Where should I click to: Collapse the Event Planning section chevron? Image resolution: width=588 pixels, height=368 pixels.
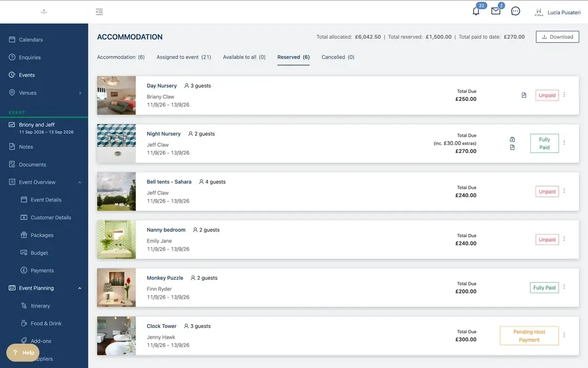80,288
